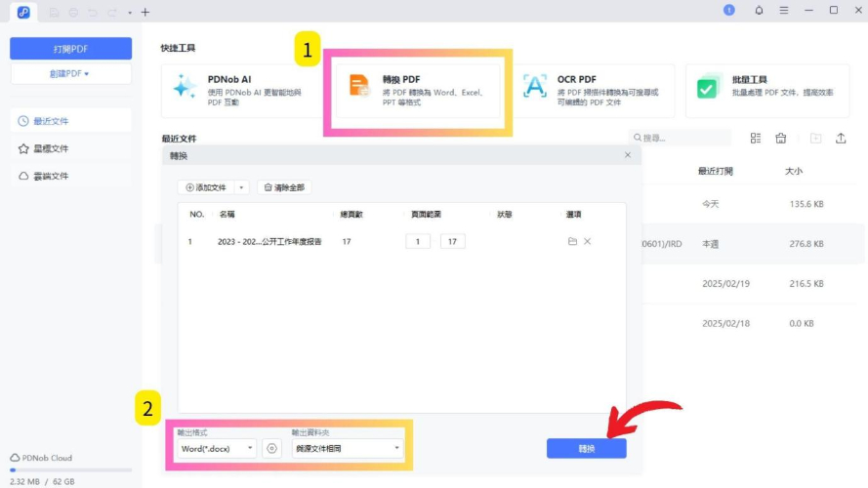Open the OCR PDF quick tool
Image resolution: width=868 pixels, height=488 pixels.
pos(594,91)
